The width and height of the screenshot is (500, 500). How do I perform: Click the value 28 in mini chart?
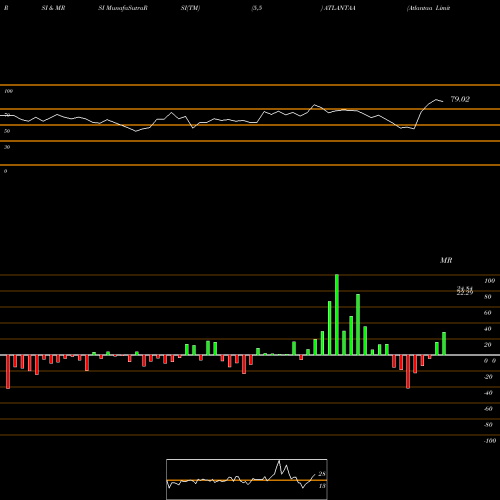click(322, 474)
